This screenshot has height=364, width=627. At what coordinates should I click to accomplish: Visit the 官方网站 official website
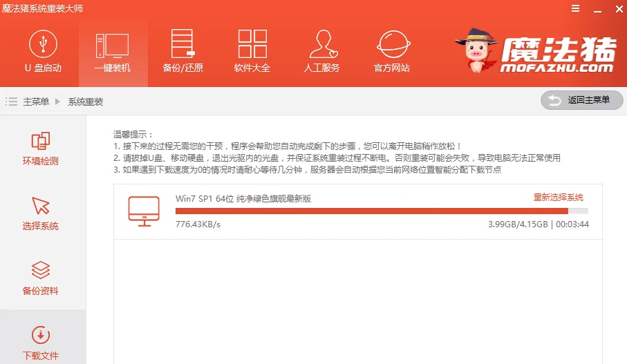[392, 52]
